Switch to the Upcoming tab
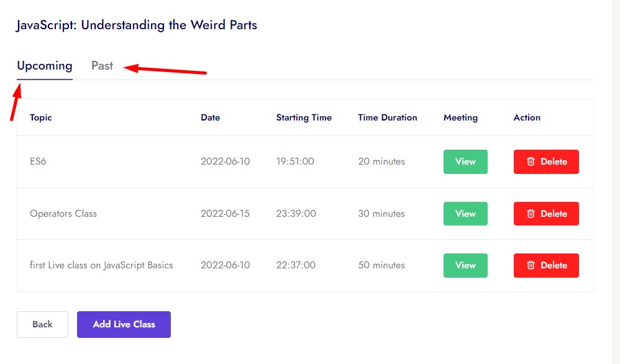Viewport: 620px width, 364px height. (x=45, y=66)
